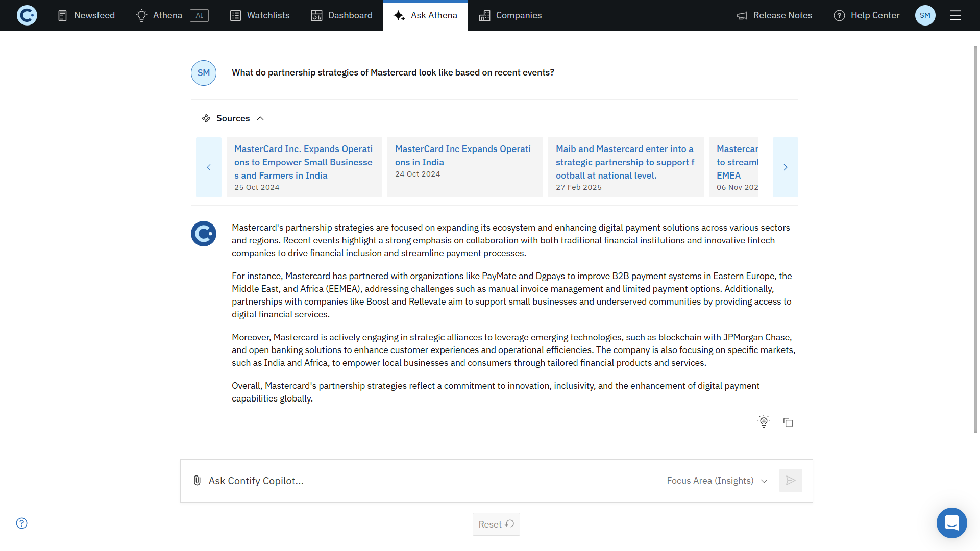The height and width of the screenshot is (551, 980).
Task: Open the hamburger menu icon
Action: point(955,15)
